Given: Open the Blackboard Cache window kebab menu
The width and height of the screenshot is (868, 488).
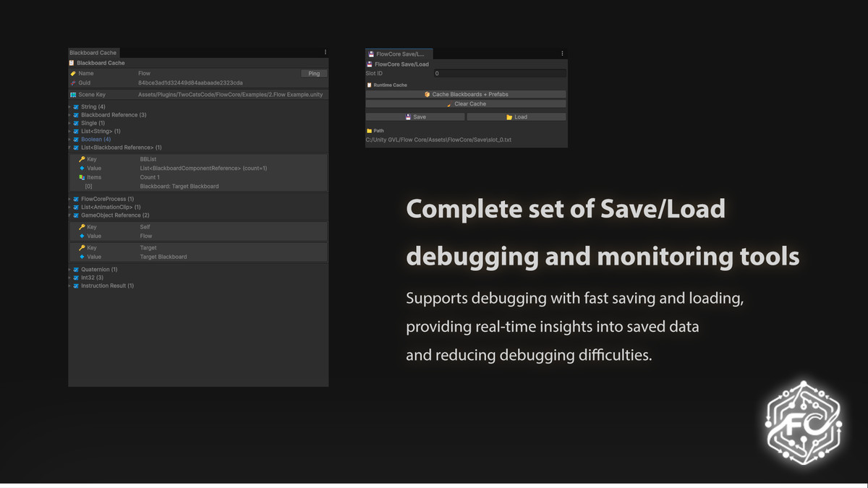Looking at the screenshot, I should [325, 52].
